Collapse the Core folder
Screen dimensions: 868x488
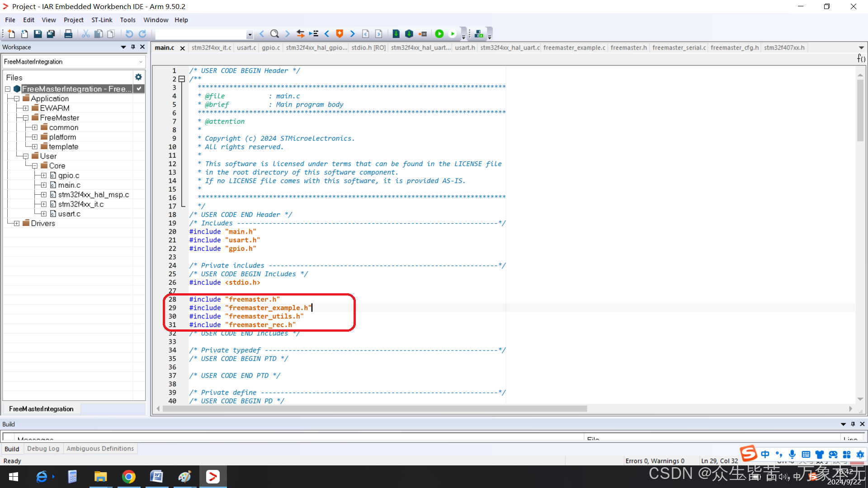(35, 165)
